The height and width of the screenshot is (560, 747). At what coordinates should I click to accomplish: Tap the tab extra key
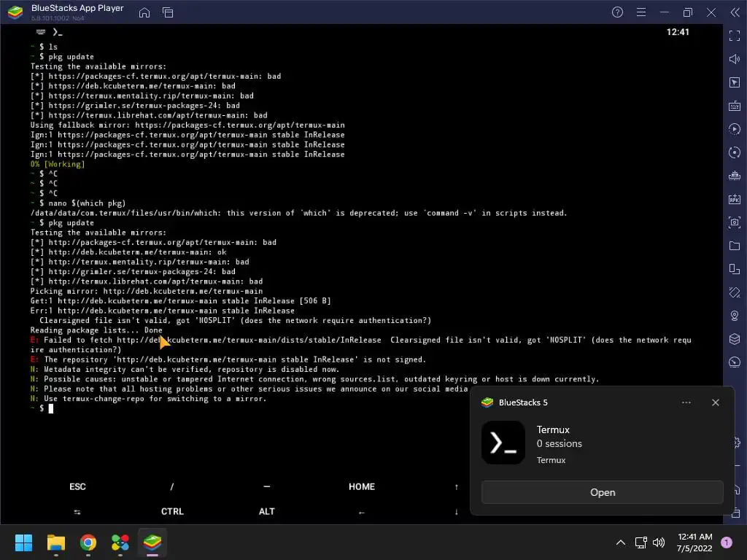coord(77,512)
